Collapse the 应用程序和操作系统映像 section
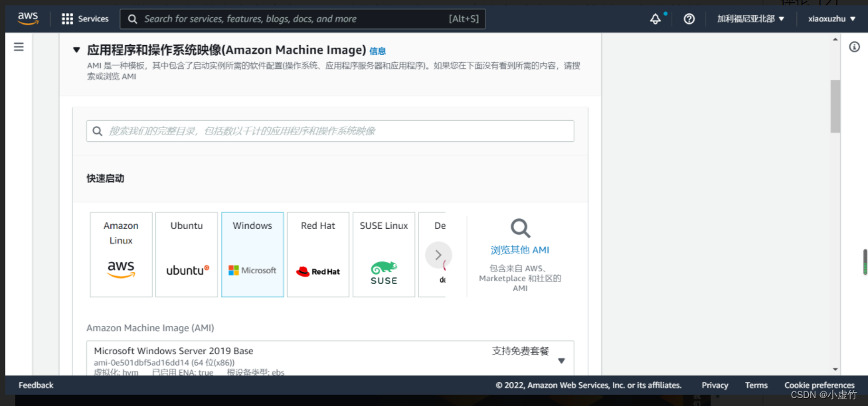This screenshot has width=868, height=406. pyautogui.click(x=76, y=50)
